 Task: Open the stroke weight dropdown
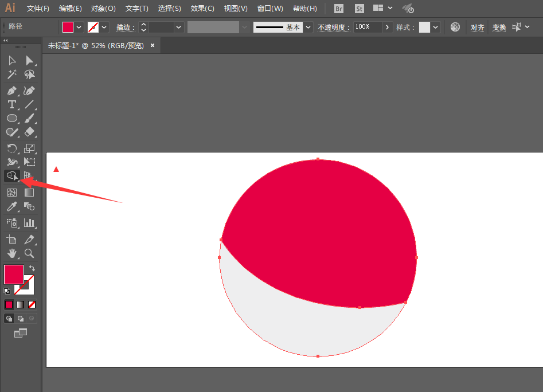click(x=178, y=27)
